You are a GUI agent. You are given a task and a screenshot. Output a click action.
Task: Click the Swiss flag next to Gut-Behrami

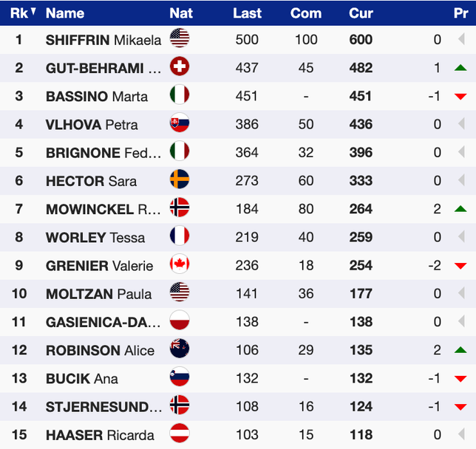180,67
